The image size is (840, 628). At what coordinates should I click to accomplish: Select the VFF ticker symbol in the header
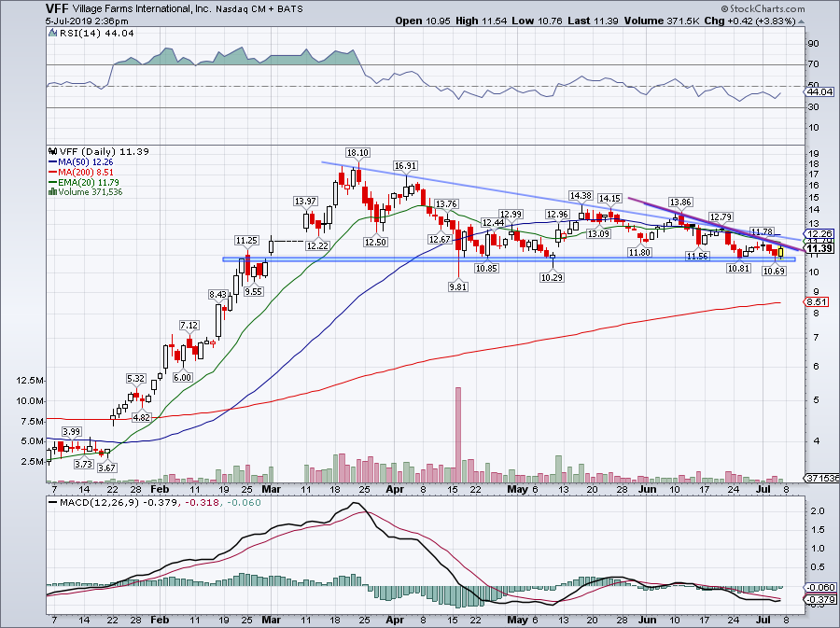coord(57,8)
